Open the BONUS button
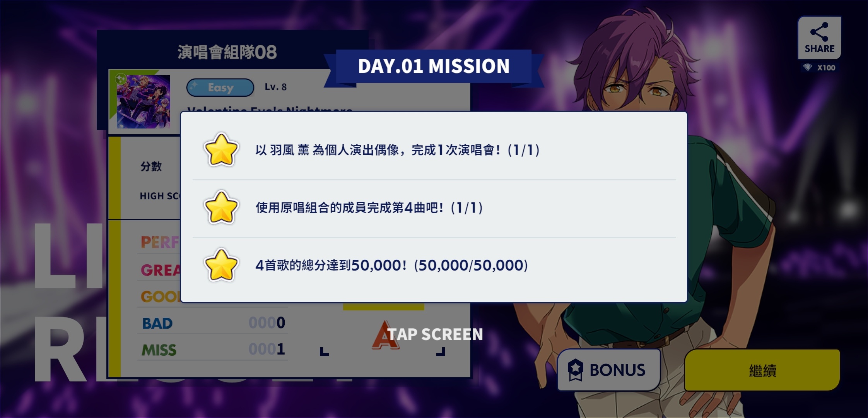 (608, 370)
